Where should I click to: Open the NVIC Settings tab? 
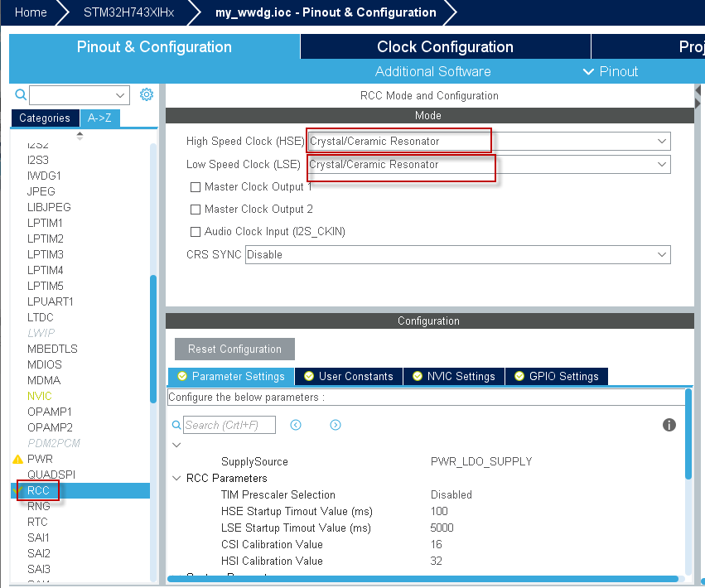coord(454,376)
